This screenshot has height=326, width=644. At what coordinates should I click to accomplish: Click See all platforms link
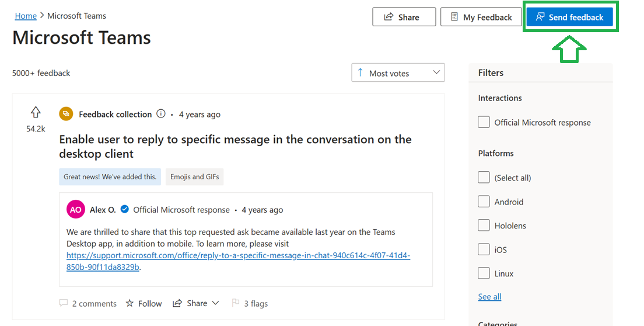click(x=489, y=296)
